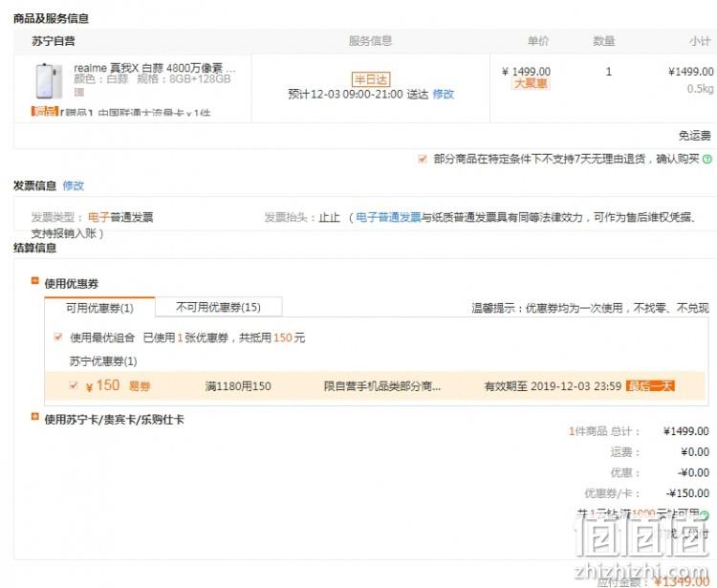The width and height of the screenshot is (717, 588).
Task: Click the 最后一天 coupon badge
Action: pyautogui.click(x=650, y=386)
